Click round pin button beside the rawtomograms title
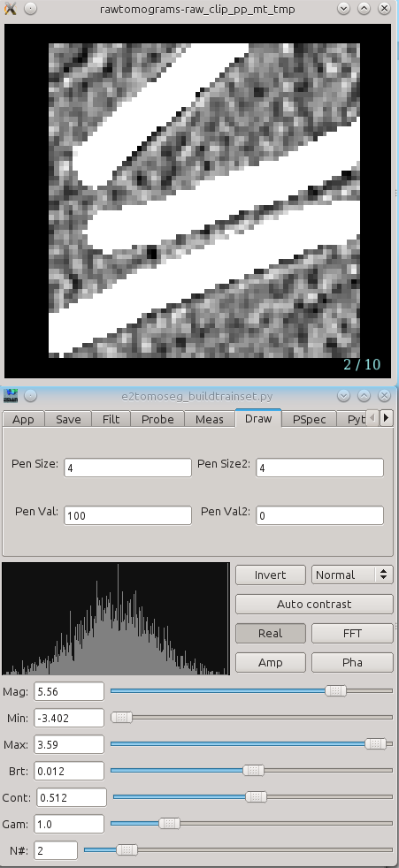Screen dimensions: 399x868 [30, 9]
